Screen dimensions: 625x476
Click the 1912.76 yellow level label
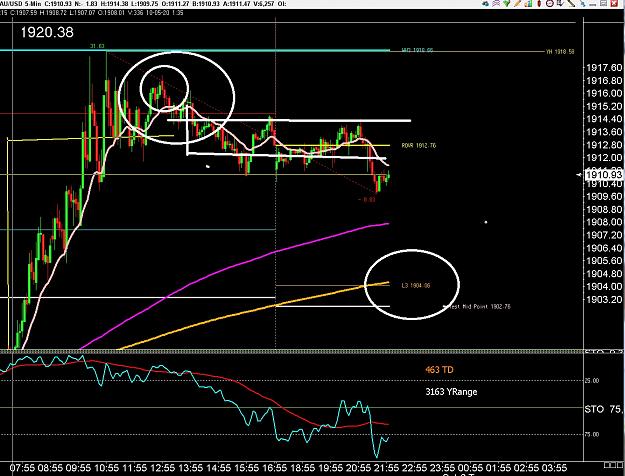point(419,146)
